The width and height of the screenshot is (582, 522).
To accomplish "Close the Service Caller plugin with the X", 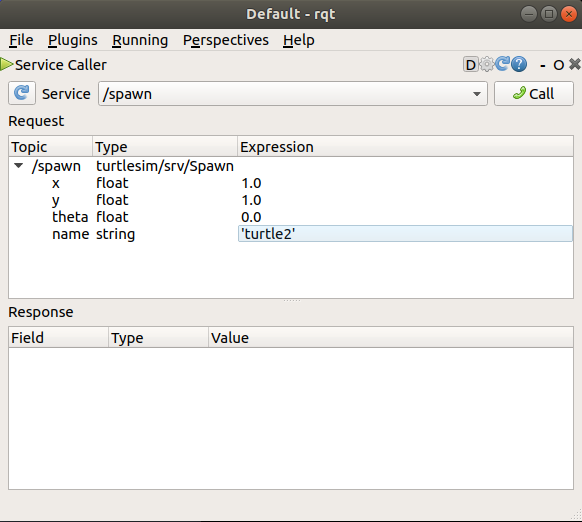I will click(x=575, y=65).
